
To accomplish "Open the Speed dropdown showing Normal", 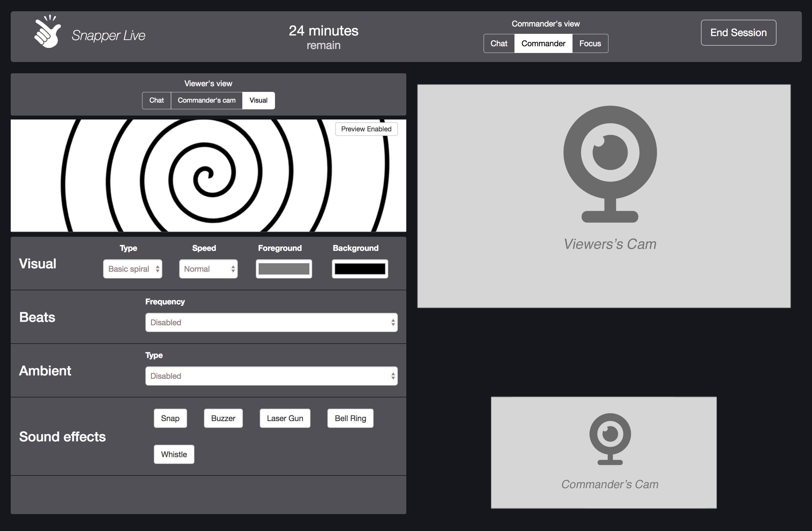I will (208, 269).
